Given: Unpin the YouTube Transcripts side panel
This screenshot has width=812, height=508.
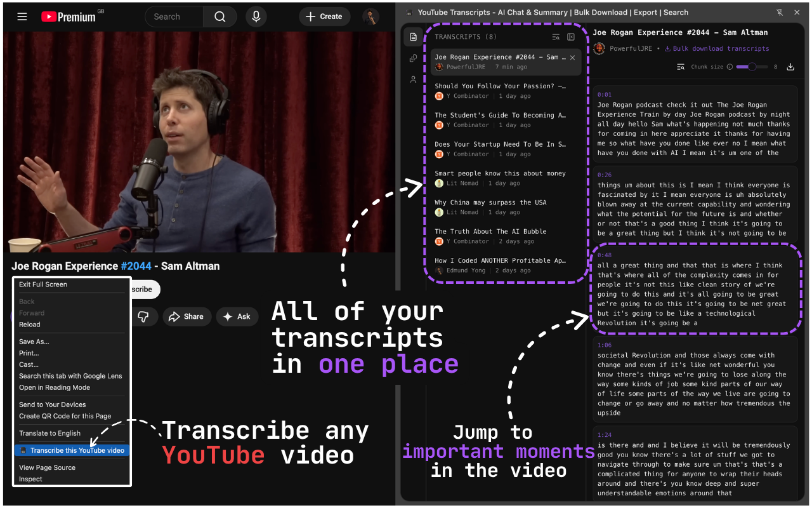Looking at the screenshot, I should point(780,13).
